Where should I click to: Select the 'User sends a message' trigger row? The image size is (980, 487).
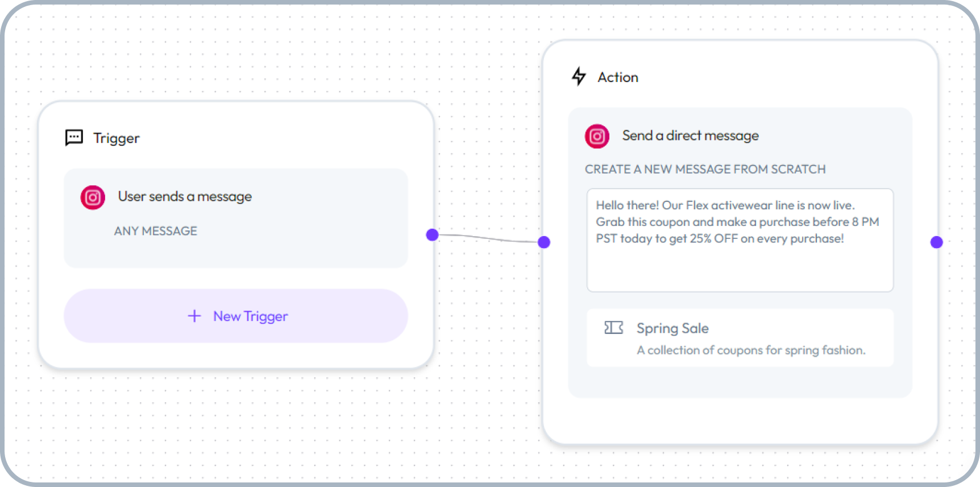[x=236, y=196]
